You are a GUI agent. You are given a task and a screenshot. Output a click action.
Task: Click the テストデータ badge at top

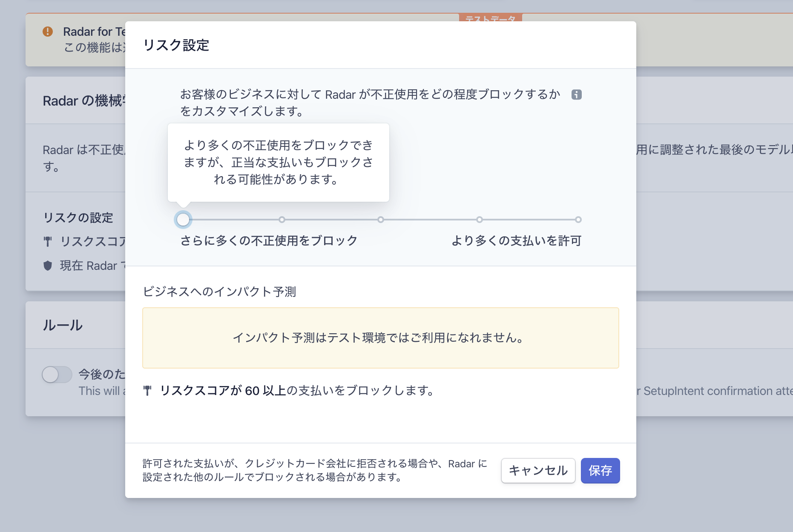[491, 18]
